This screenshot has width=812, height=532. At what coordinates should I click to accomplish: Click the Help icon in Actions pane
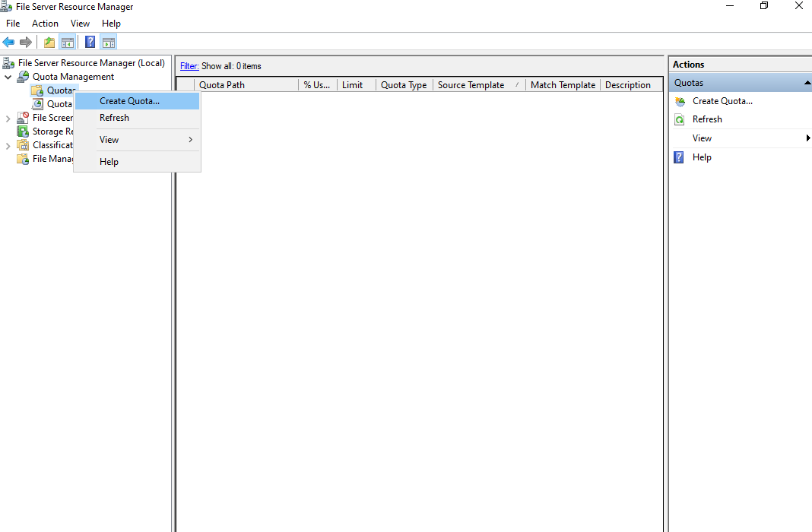679,157
